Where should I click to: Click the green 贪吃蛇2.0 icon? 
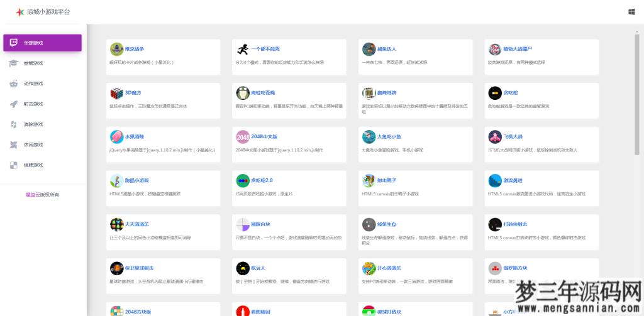tap(243, 180)
